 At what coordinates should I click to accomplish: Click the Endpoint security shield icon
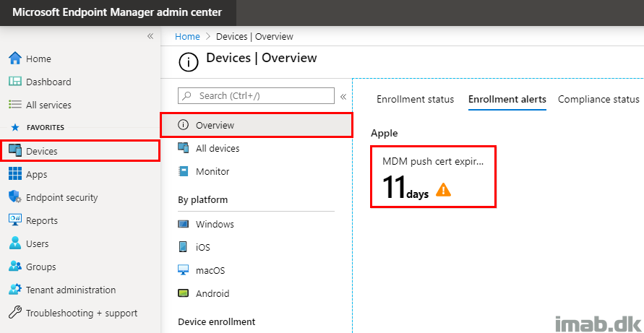point(14,197)
